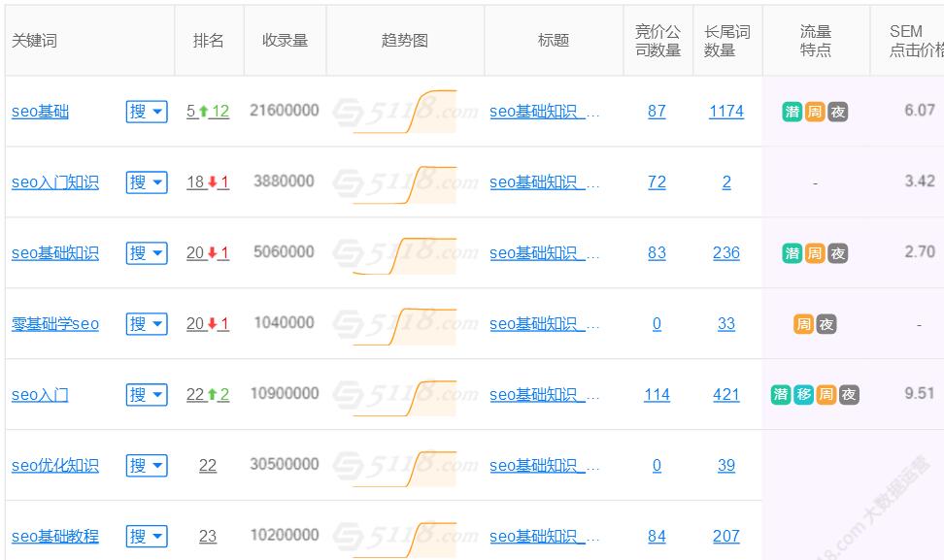Image resolution: width=944 pixels, height=560 pixels.
Task: Click bidding company count 83
Action: [x=657, y=253]
